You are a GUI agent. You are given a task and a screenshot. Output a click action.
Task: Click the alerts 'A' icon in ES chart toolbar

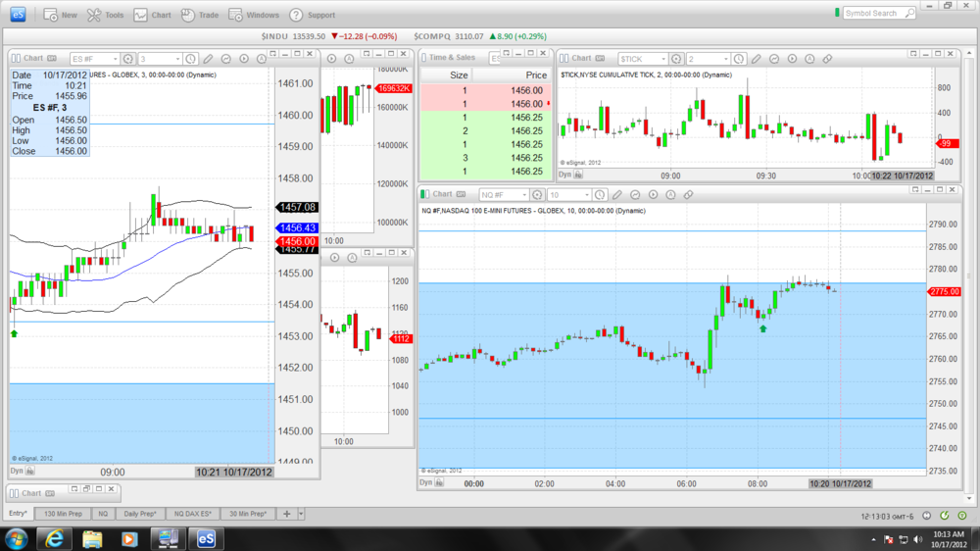[262, 59]
